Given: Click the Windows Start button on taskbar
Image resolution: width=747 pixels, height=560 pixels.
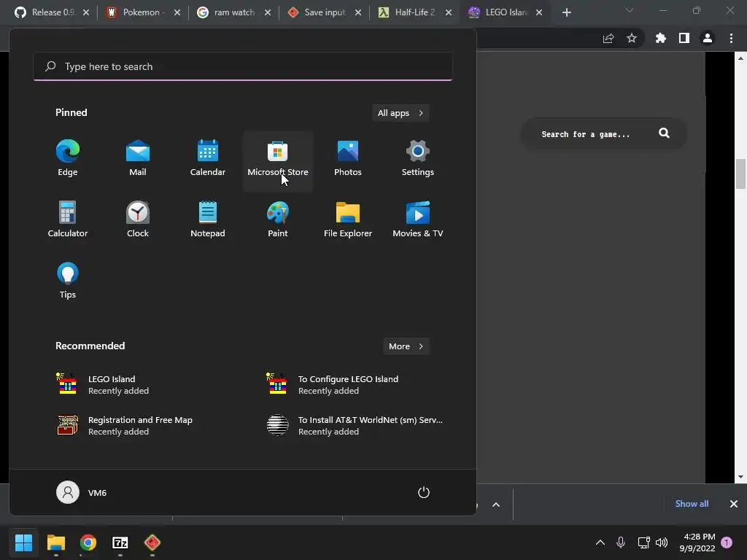Looking at the screenshot, I should click(24, 542).
